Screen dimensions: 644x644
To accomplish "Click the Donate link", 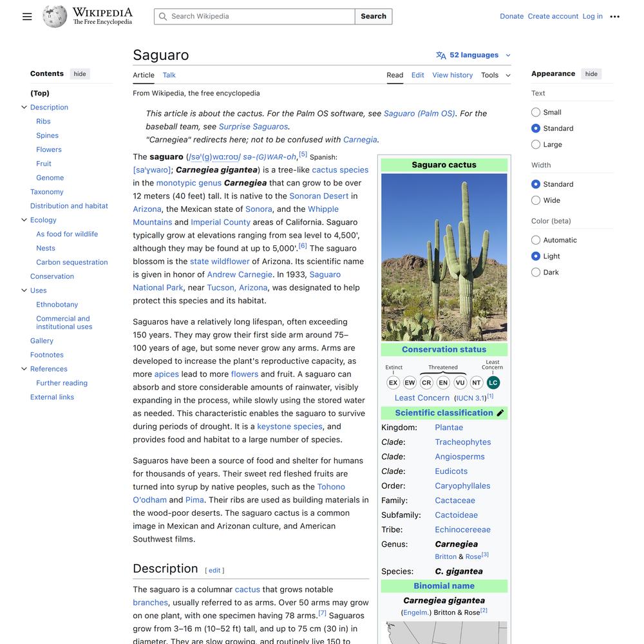I will point(511,17).
